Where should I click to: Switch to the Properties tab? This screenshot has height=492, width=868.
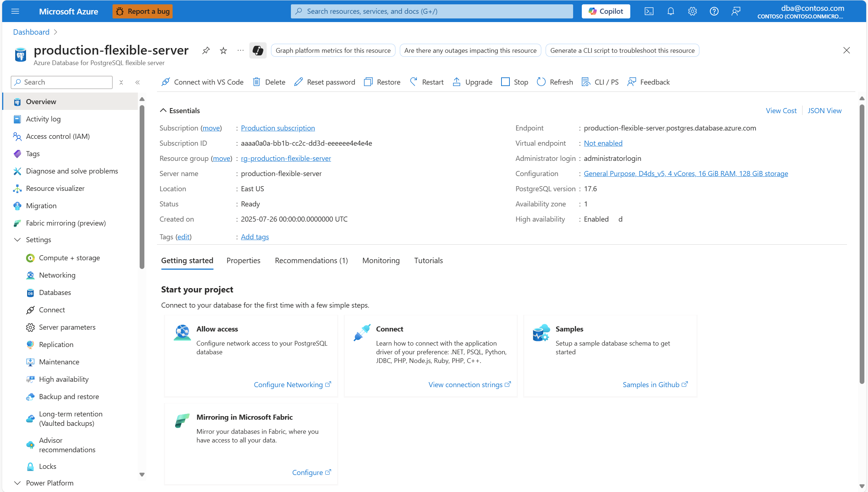243,260
